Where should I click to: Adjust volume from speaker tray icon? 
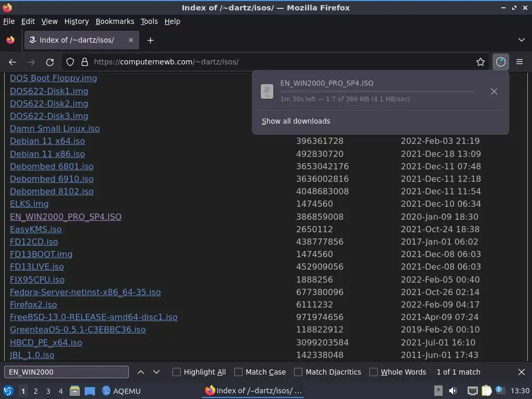pos(453,391)
